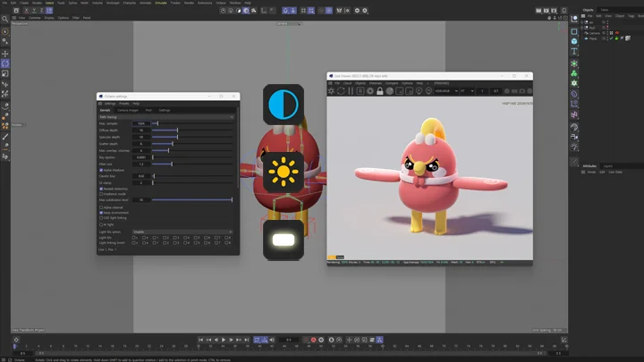The image size is (644, 362).
Task: Jump to the start of the timeline
Action: coord(200,340)
